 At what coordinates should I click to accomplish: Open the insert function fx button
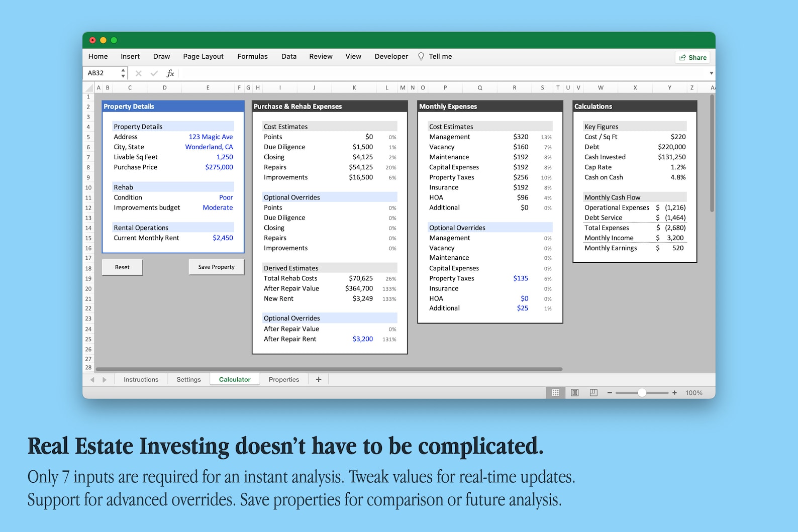pyautogui.click(x=170, y=73)
